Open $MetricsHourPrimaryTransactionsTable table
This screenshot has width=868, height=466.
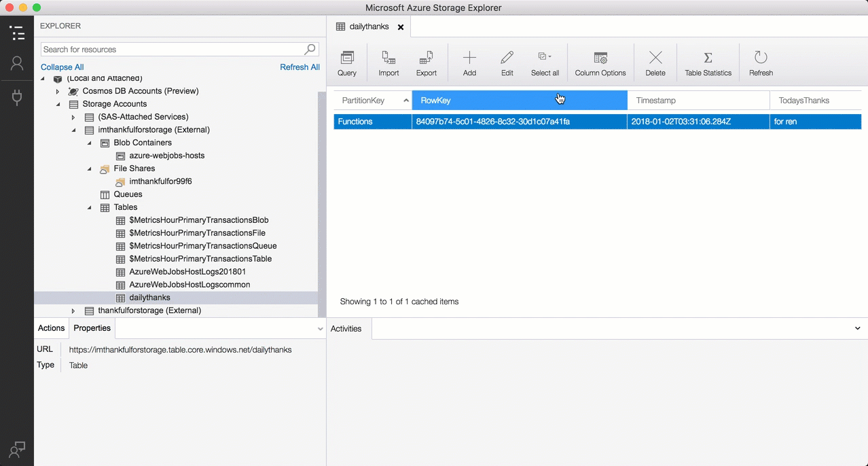coord(201,259)
